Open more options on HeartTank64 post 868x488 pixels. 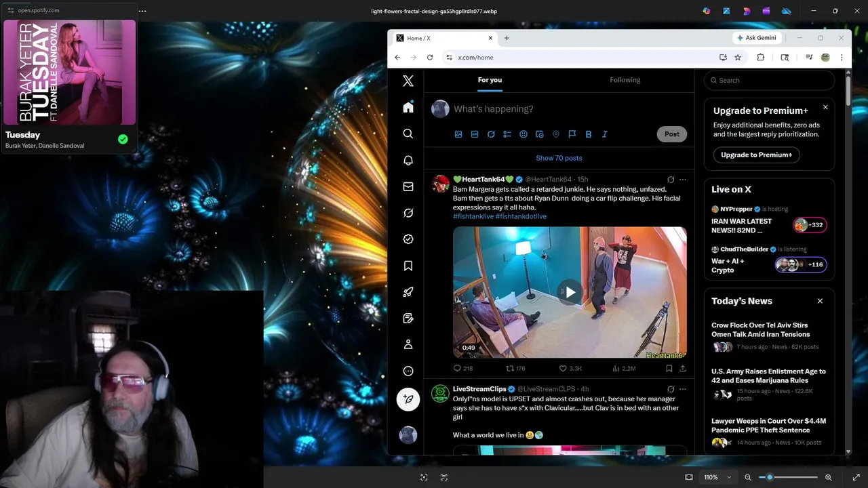[683, 180]
